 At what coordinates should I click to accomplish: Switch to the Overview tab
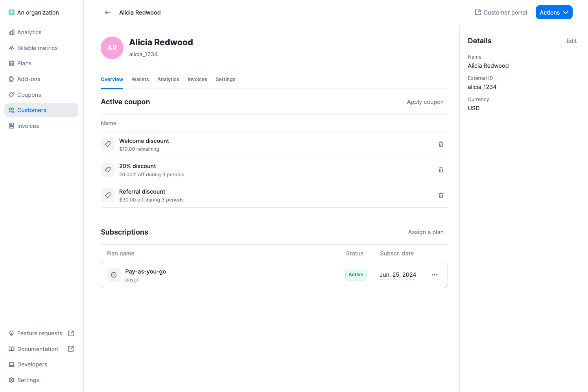[112, 80]
